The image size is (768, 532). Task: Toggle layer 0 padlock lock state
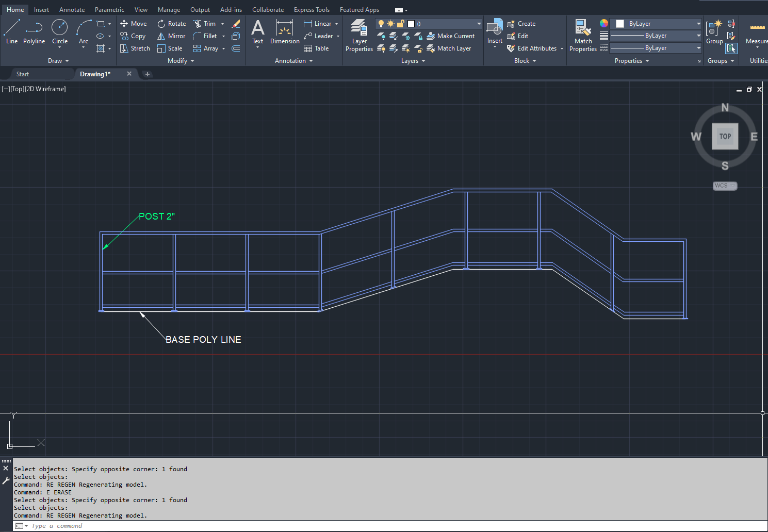(x=400, y=24)
